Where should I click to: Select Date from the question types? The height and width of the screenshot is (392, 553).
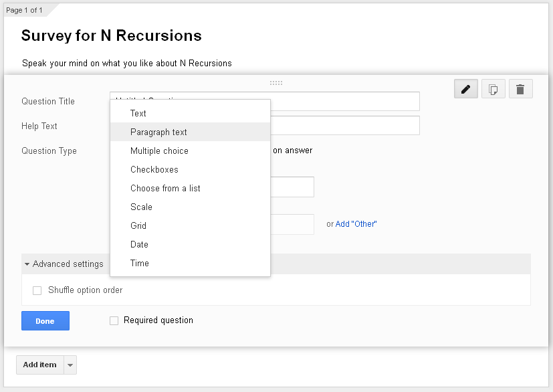point(138,244)
